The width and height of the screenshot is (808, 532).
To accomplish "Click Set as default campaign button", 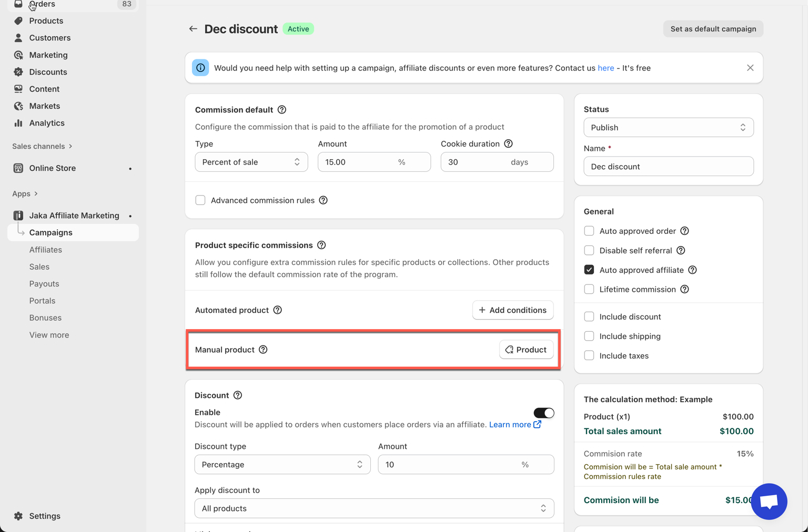I will (x=713, y=29).
